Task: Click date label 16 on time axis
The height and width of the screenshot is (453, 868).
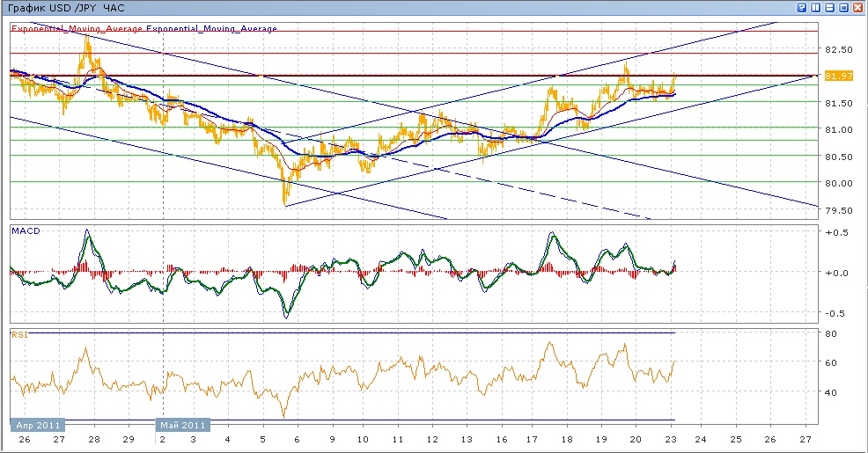Action: [x=501, y=439]
